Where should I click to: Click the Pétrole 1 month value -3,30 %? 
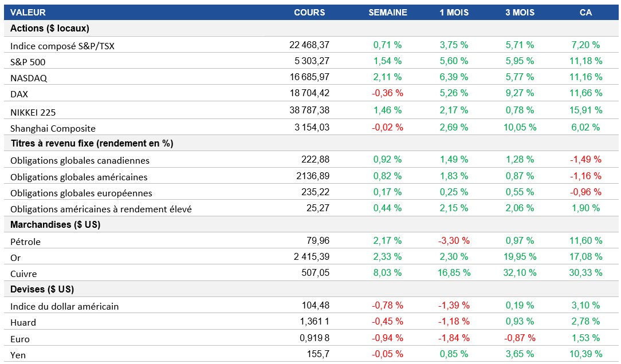(x=454, y=240)
